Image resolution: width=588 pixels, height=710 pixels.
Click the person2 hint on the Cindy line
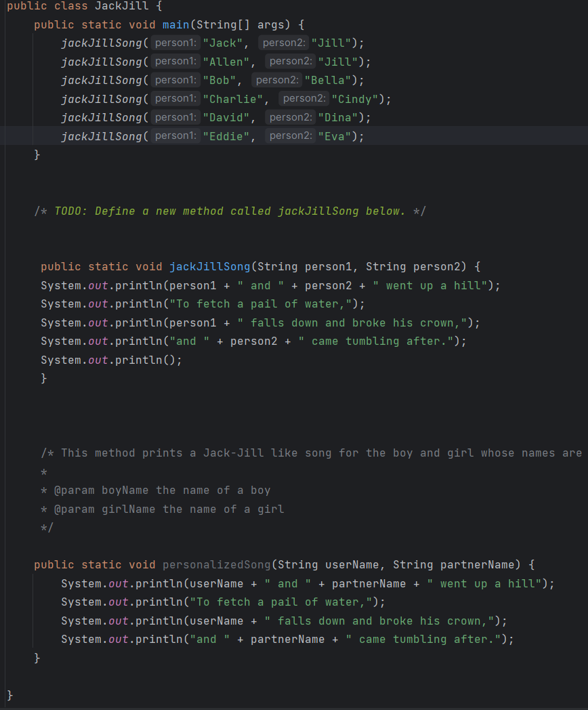pos(303,98)
